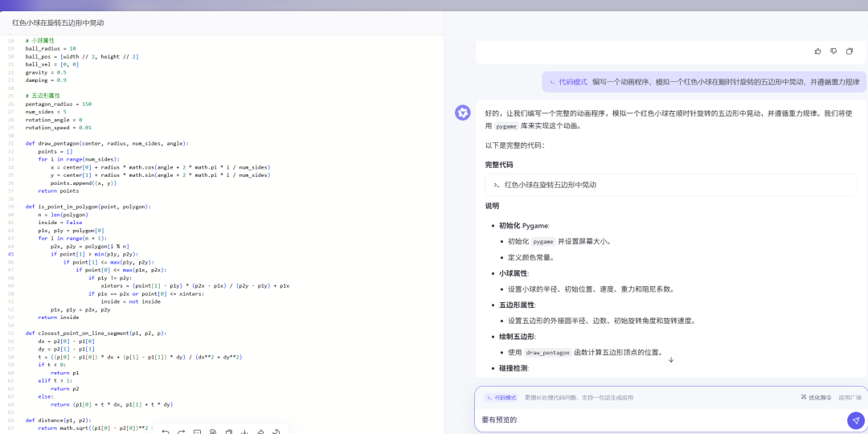Image resolution: width=868 pixels, height=434 pixels.
Task: Click the purple send message button
Action: [856, 420]
